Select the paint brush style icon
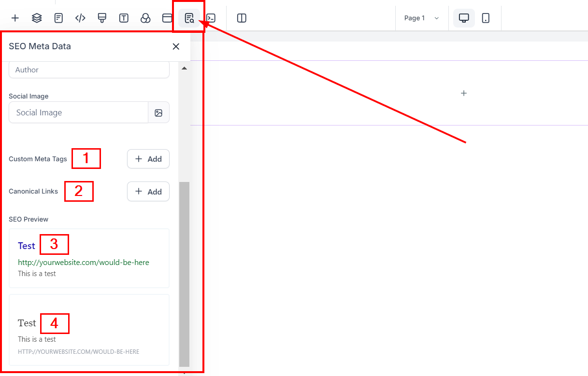This screenshot has height=376, width=588. (102, 18)
